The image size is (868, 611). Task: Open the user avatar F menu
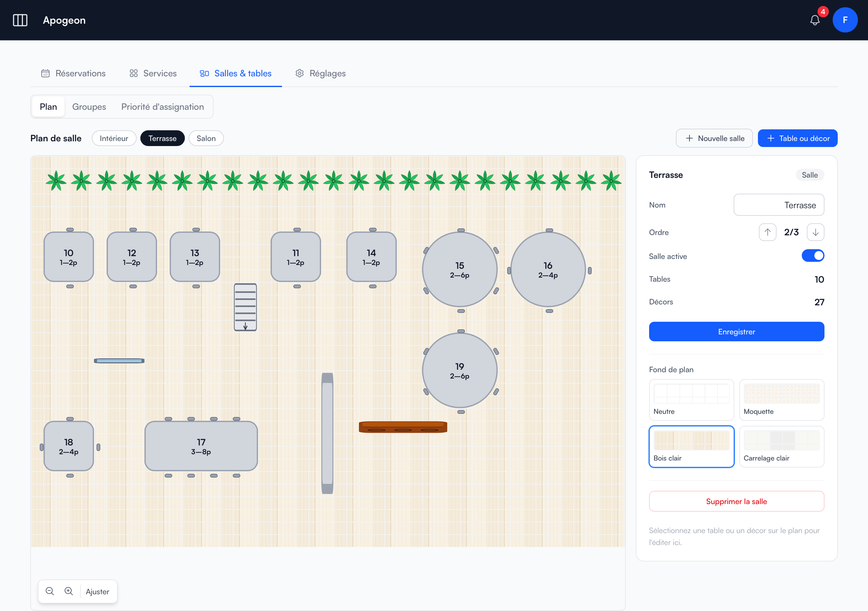pos(845,20)
